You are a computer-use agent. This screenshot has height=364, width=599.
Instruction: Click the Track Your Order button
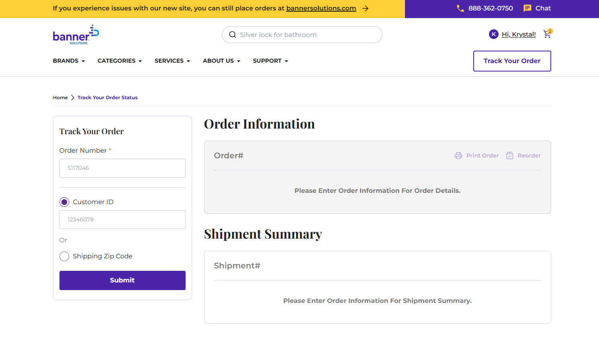click(512, 61)
